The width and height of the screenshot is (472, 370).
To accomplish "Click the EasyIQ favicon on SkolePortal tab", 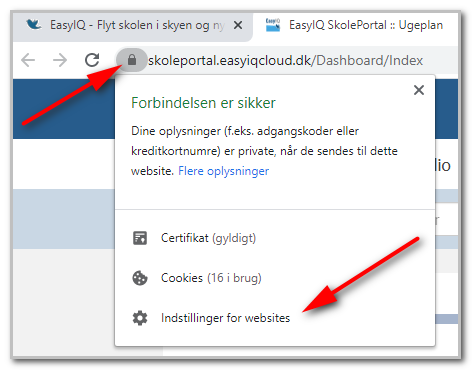I will tap(273, 25).
